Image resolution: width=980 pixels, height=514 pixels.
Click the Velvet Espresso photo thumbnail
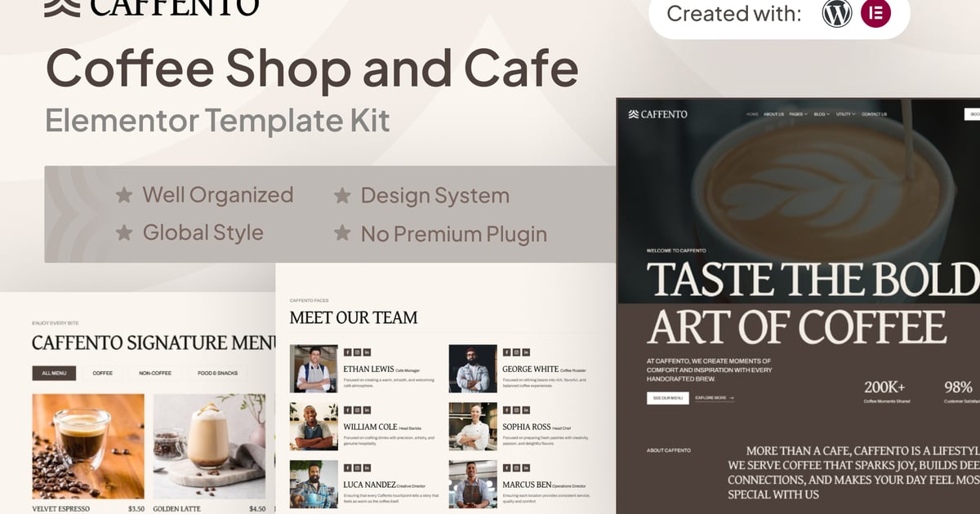click(87, 445)
